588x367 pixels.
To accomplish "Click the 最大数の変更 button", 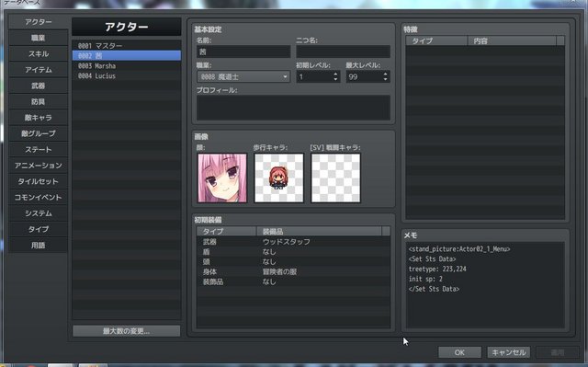I will [x=127, y=331].
